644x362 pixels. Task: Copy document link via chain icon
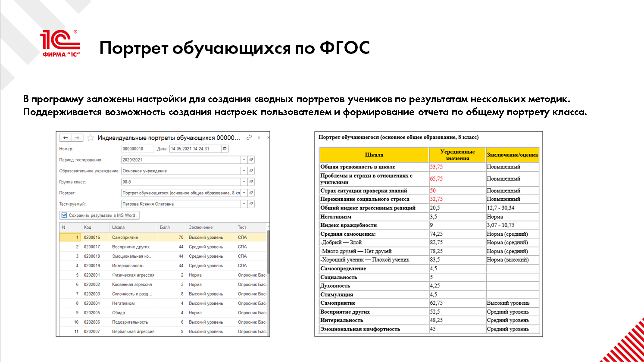click(249, 137)
